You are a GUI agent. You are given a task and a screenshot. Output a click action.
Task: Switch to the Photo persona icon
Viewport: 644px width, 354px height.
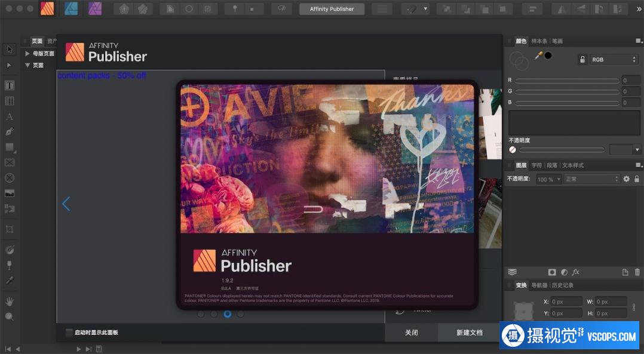pos(95,8)
